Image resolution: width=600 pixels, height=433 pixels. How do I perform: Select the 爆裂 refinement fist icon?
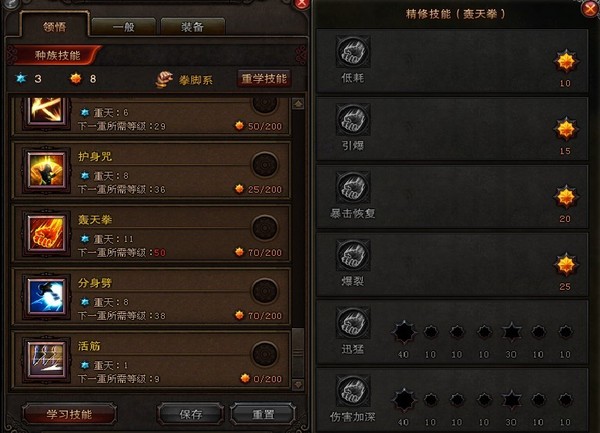coord(353,255)
